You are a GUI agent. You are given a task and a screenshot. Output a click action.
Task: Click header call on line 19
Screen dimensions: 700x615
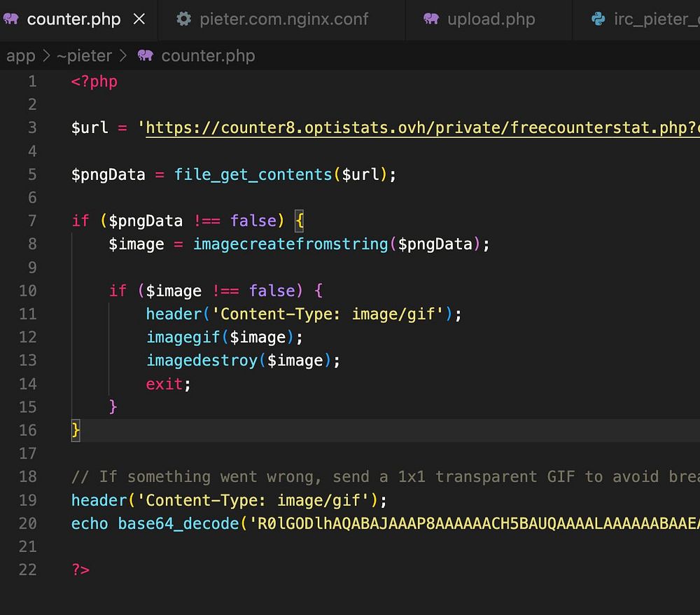click(99, 500)
